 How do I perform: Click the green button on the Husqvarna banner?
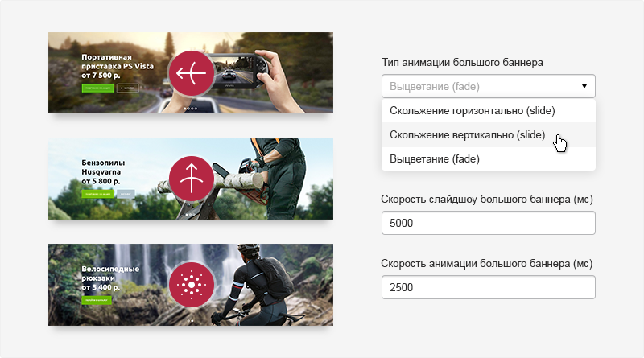(x=97, y=194)
